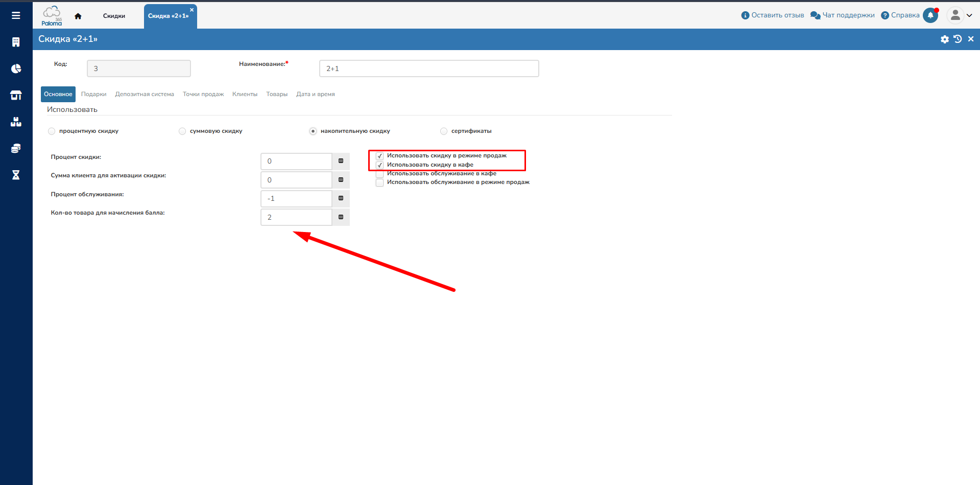Click the notification bell icon

pyautogui.click(x=930, y=15)
